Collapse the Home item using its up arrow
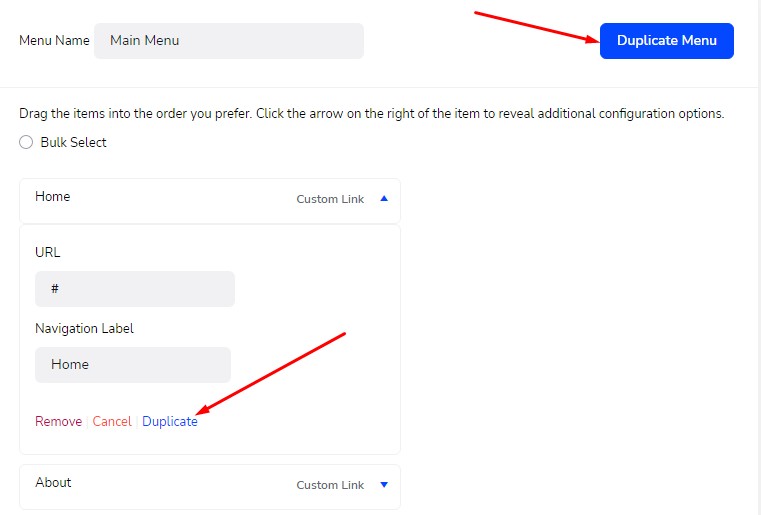 coord(384,199)
